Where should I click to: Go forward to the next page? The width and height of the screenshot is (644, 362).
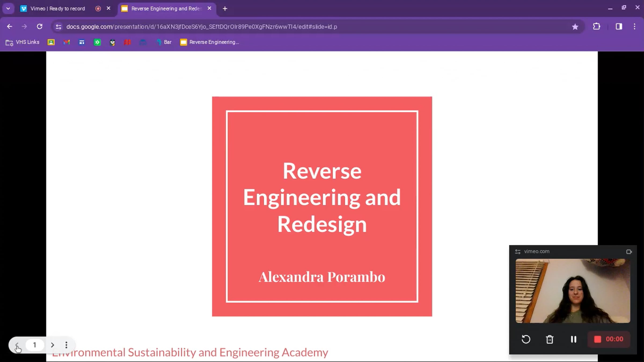pyautogui.click(x=24, y=27)
